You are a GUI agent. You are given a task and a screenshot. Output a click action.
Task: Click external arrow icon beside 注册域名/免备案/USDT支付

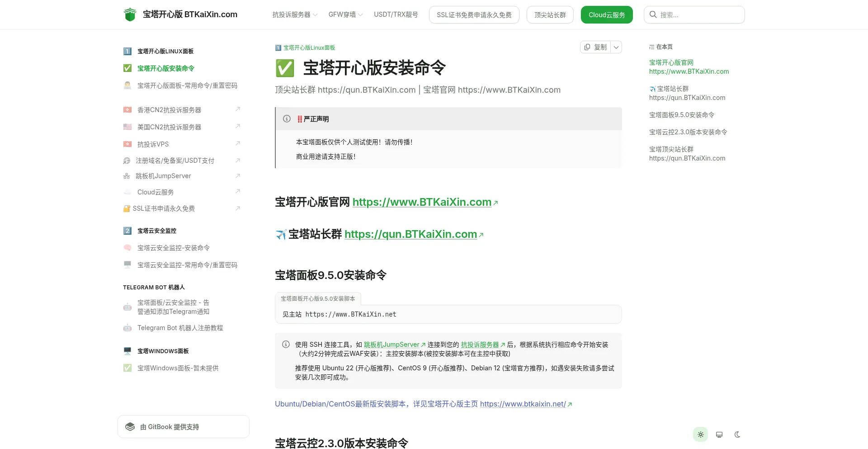pyautogui.click(x=238, y=160)
